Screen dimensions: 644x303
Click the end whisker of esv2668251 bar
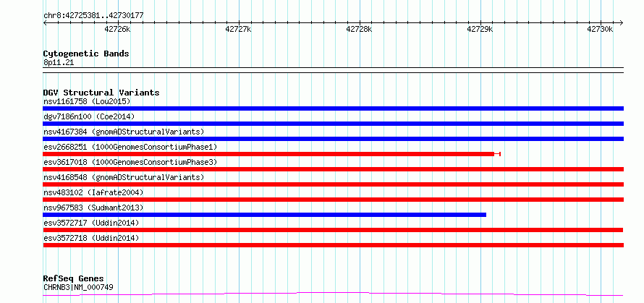(497, 154)
